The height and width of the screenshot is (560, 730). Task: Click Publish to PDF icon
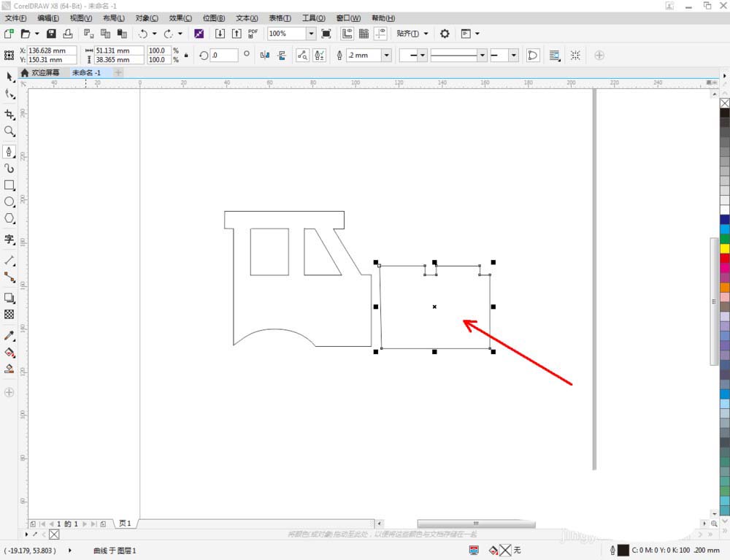tap(253, 34)
